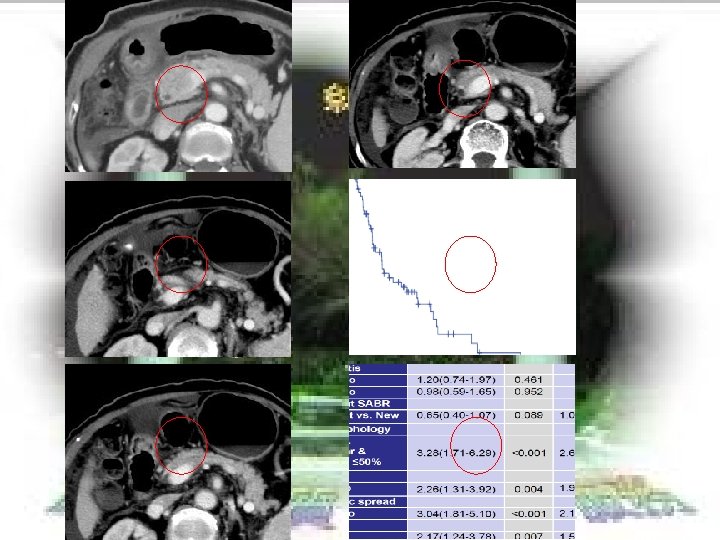Select the cell reading 3.04(1.81-5.10)
Screen dimensions: 720x540
(456, 514)
